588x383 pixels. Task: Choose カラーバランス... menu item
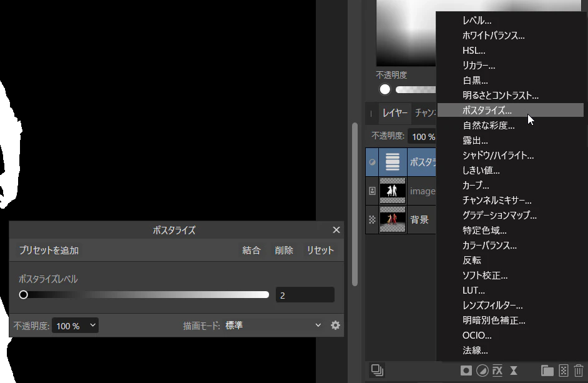(511, 246)
